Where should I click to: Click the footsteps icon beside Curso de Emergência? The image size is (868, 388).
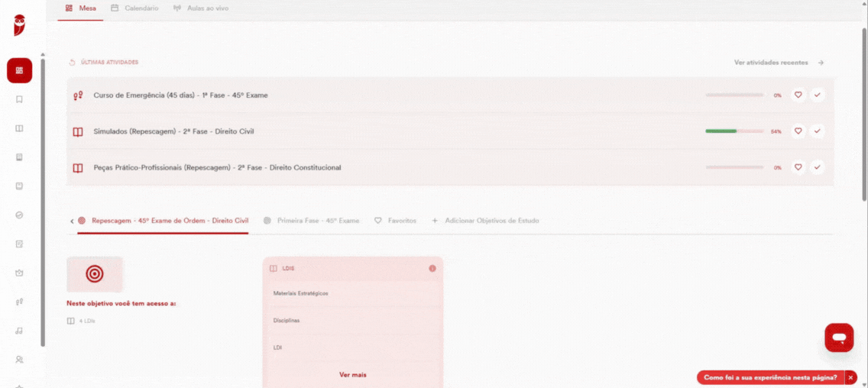pos(78,95)
